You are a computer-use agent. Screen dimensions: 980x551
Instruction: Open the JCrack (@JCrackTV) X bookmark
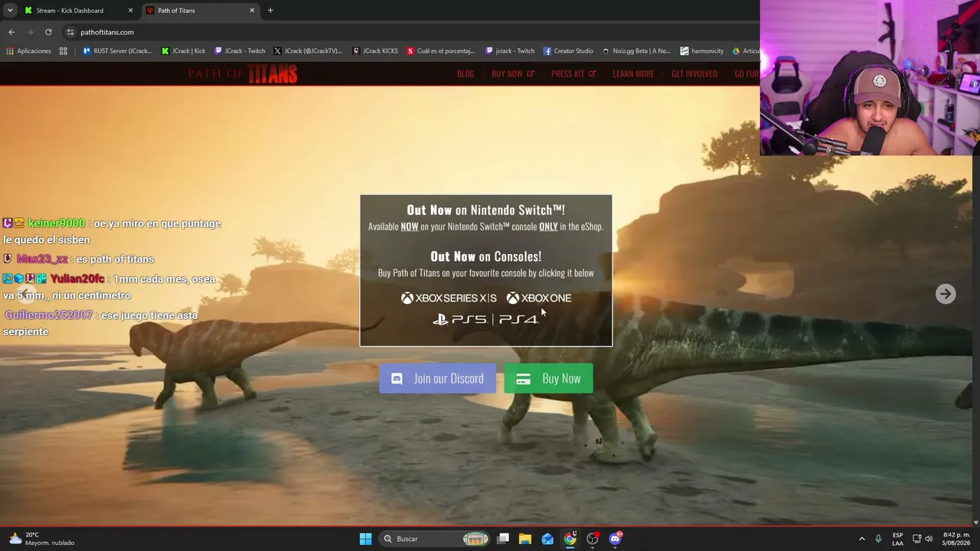tap(308, 51)
